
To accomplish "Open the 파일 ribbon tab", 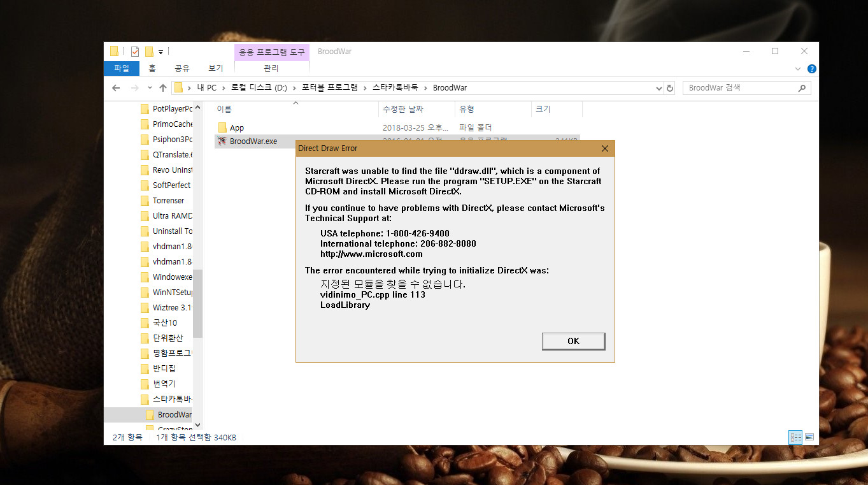I will 121,68.
